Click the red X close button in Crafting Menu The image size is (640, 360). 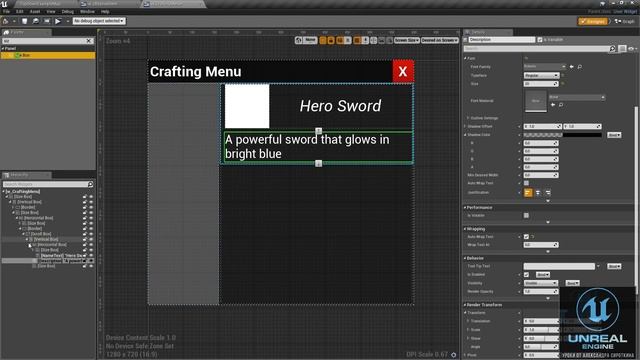pyautogui.click(x=403, y=71)
